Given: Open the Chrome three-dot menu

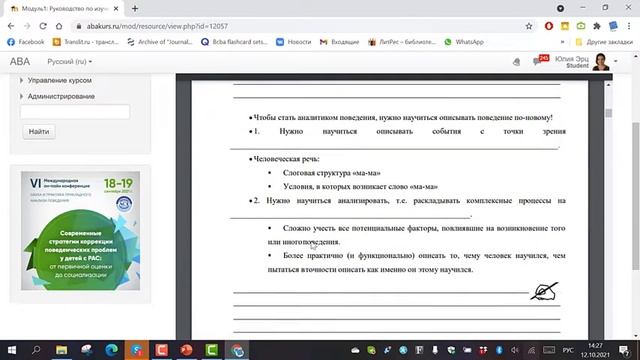Looking at the screenshot, I should (x=629, y=26).
